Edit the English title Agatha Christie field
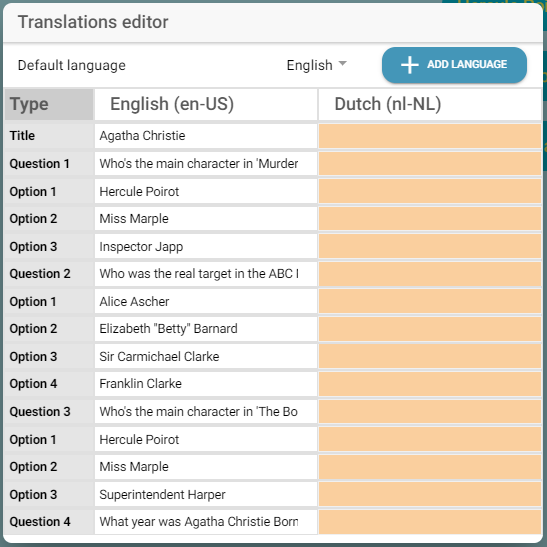 206,136
